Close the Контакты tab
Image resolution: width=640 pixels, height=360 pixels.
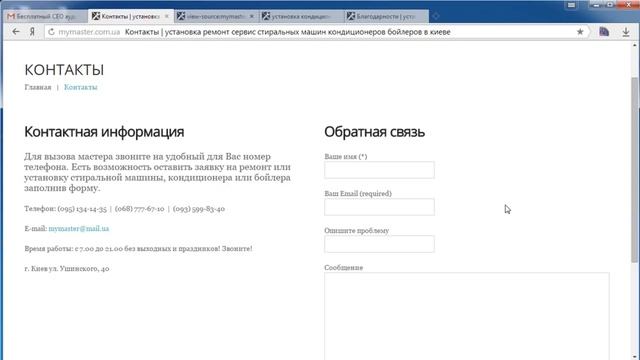coord(167,16)
